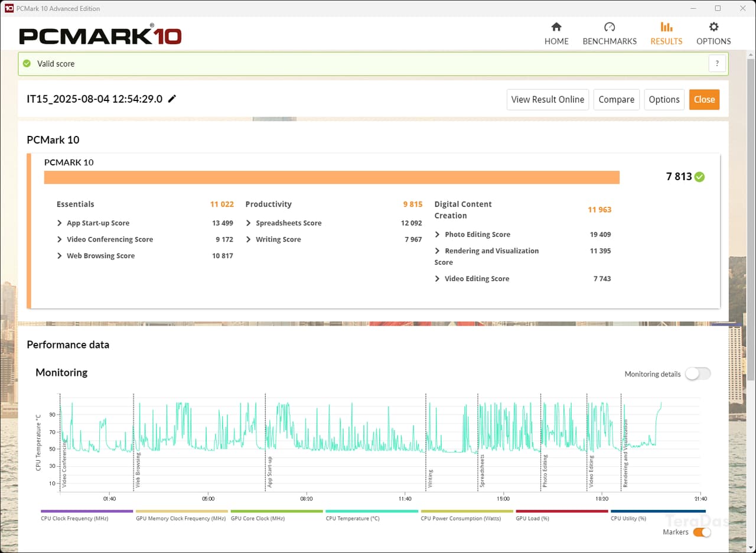This screenshot has height=553, width=756.
Task: Open the BENCHMARKS tab
Action: pos(610,34)
